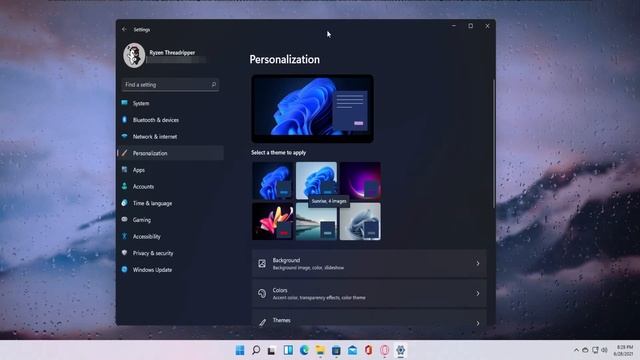The width and height of the screenshot is (640, 360).
Task: Click the Background picture icon
Action: tap(262, 264)
